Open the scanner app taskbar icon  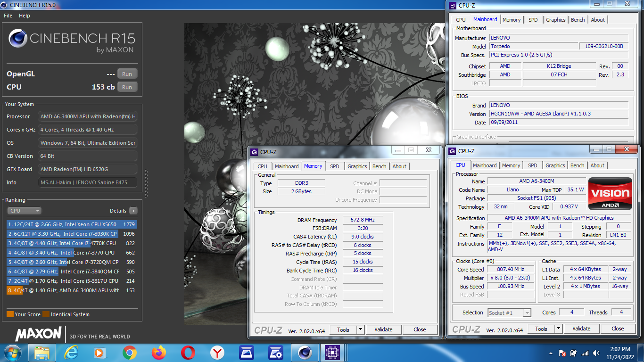[x=247, y=353]
